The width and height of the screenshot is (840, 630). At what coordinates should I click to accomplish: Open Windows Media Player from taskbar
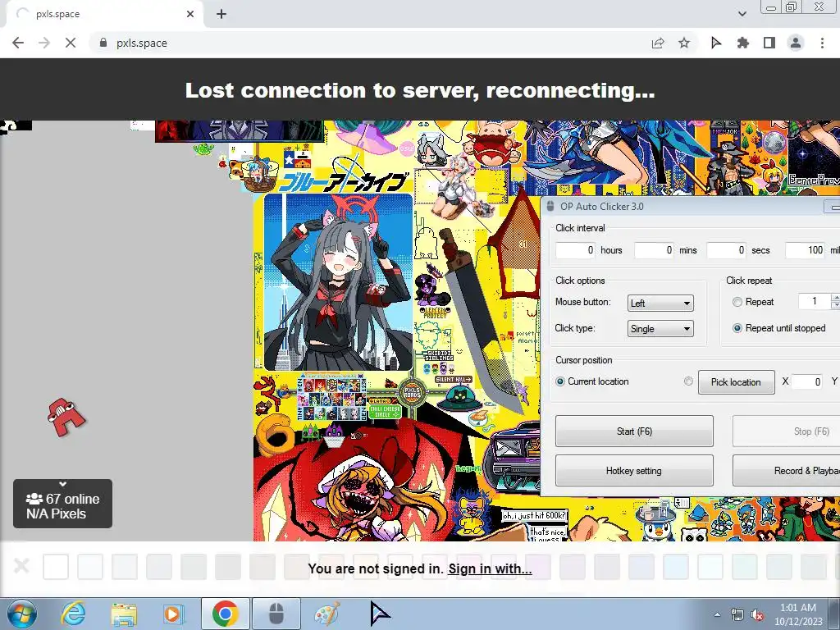pos(174,614)
